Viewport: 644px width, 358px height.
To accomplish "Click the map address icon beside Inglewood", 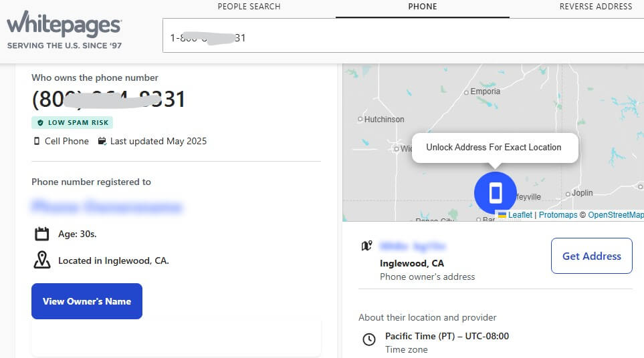I will [366, 246].
